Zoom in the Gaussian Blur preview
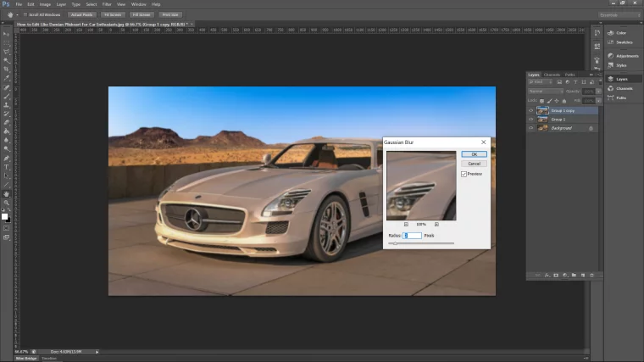This screenshot has height=362, width=644. (436, 225)
